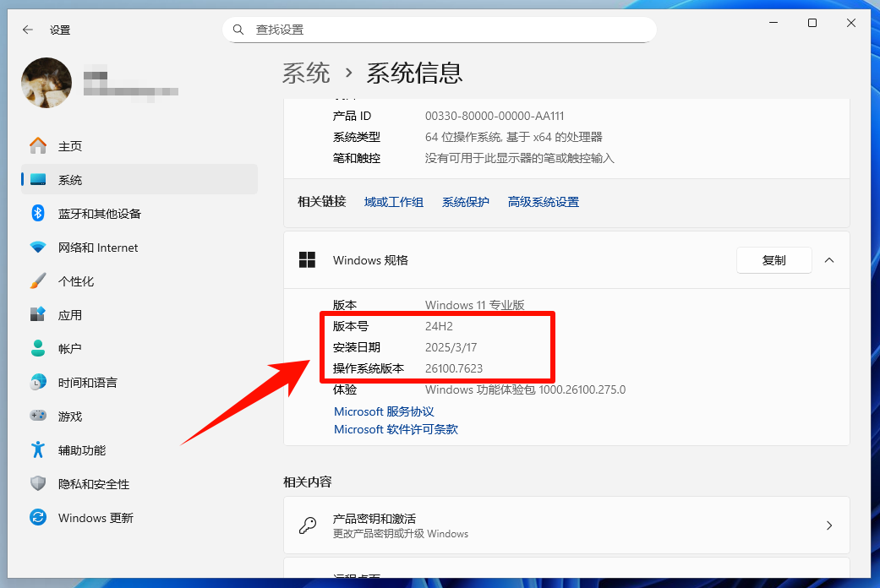
Task: Open 域或工作组 link
Action: tap(393, 202)
